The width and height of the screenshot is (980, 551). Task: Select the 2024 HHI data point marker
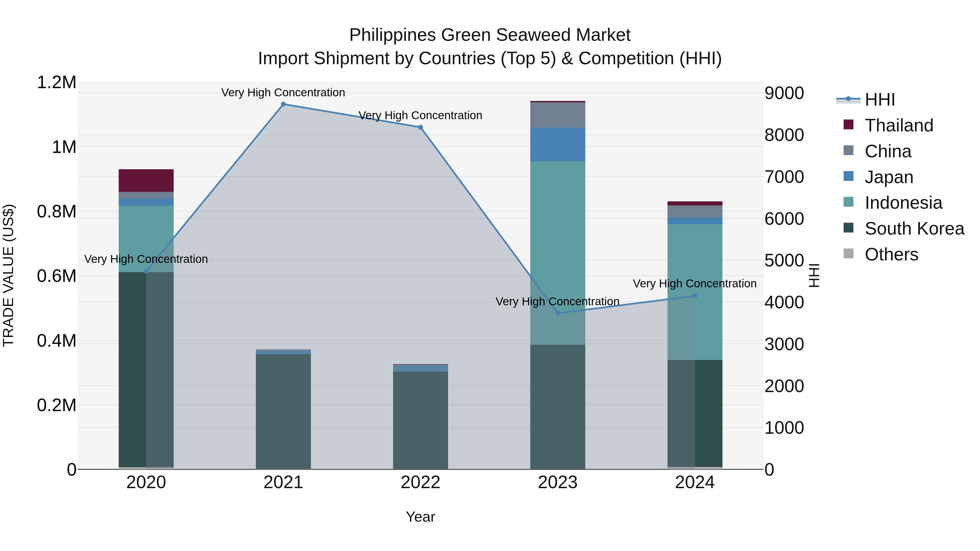(x=695, y=296)
